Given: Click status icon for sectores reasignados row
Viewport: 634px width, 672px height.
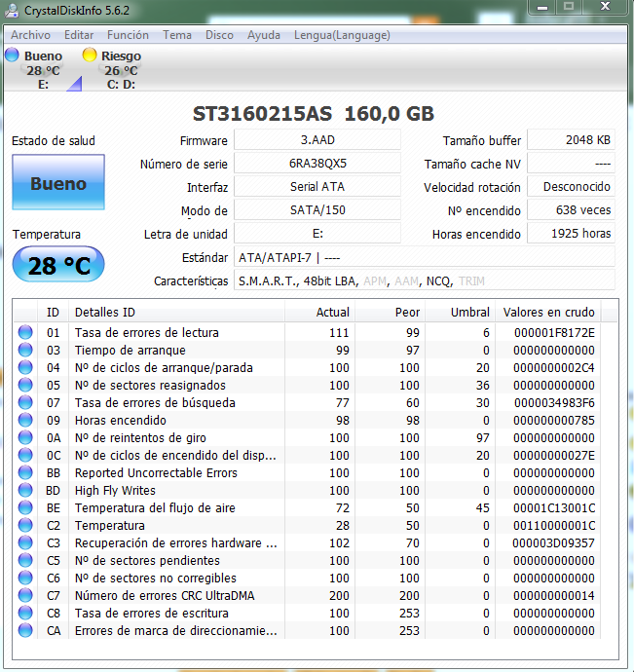Looking at the screenshot, I should click(x=25, y=386).
